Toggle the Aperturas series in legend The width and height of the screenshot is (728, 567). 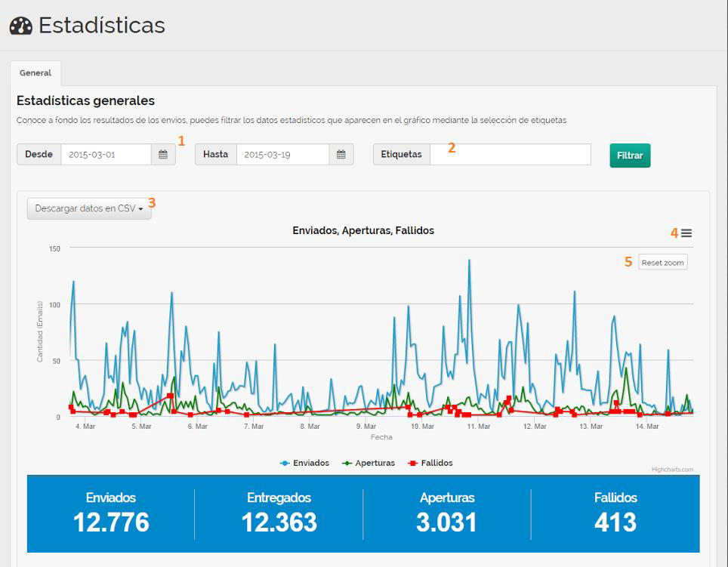pos(369,463)
